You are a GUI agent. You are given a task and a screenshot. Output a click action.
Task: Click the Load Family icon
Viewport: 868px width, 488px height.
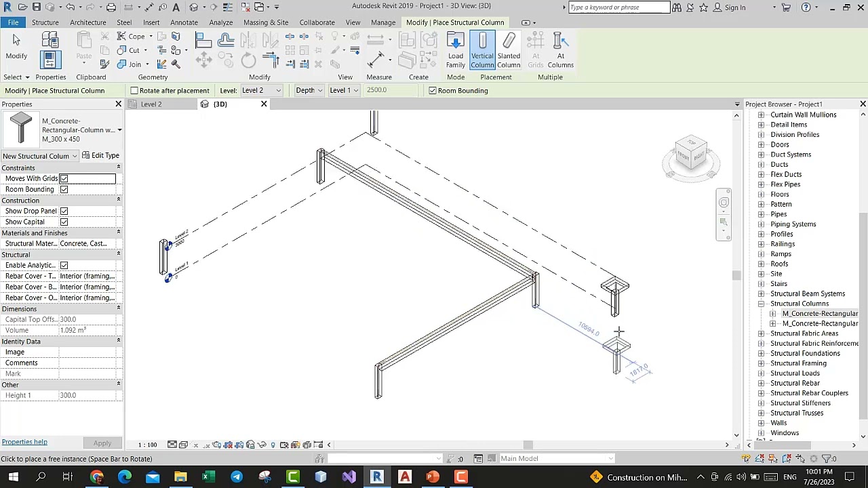coord(456,51)
